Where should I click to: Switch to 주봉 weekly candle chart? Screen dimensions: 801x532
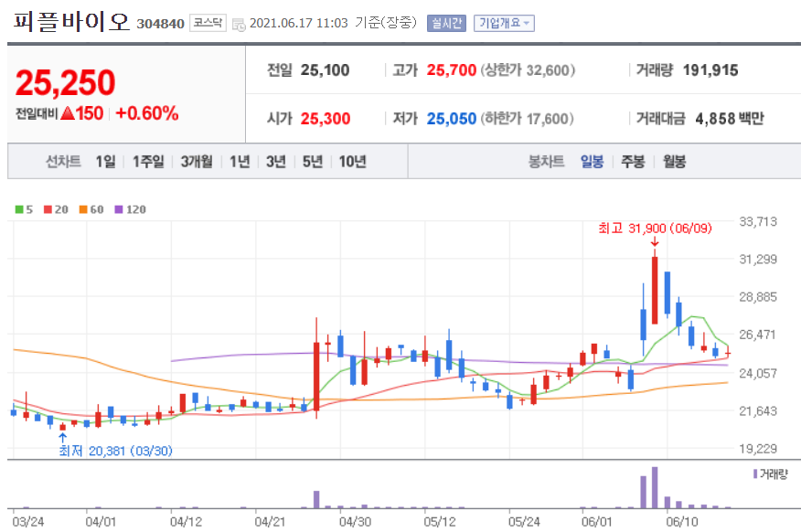point(633,162)
